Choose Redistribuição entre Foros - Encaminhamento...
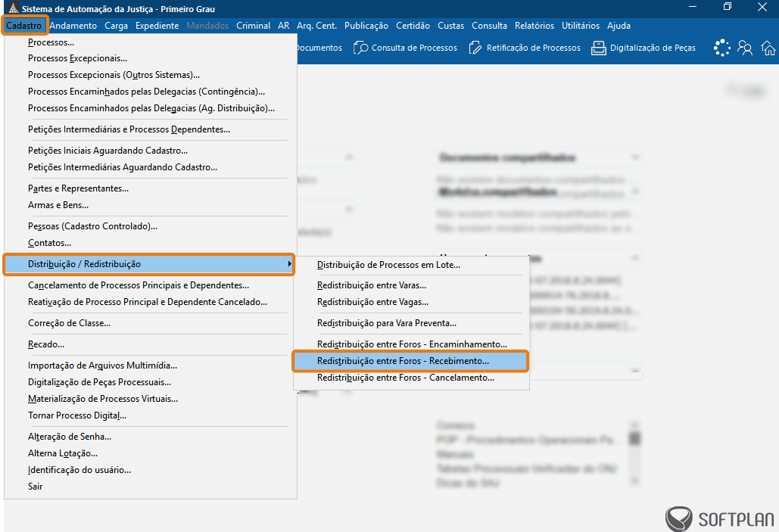Screen dimensions: 779x532 point(411,344)
